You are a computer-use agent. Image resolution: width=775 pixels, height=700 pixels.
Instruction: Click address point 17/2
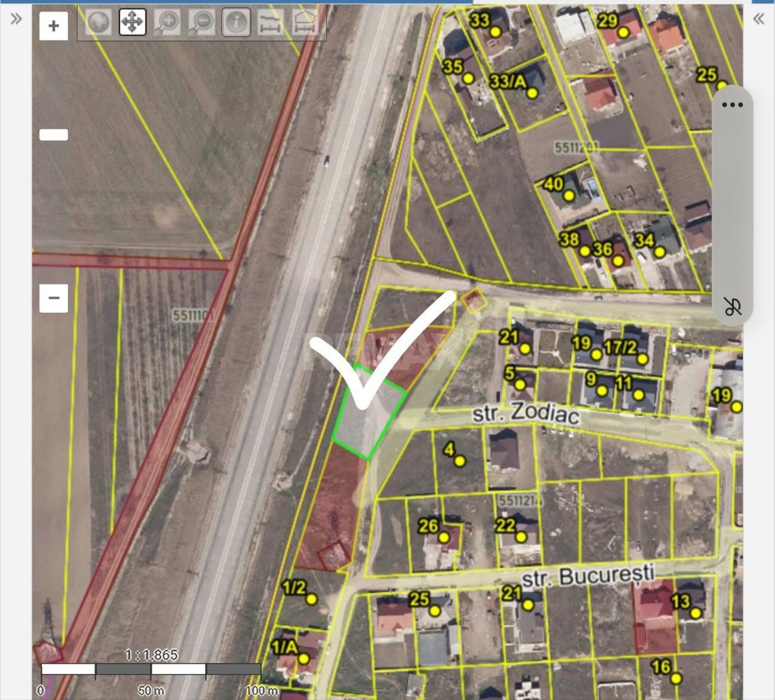click(x=642, y=358)
